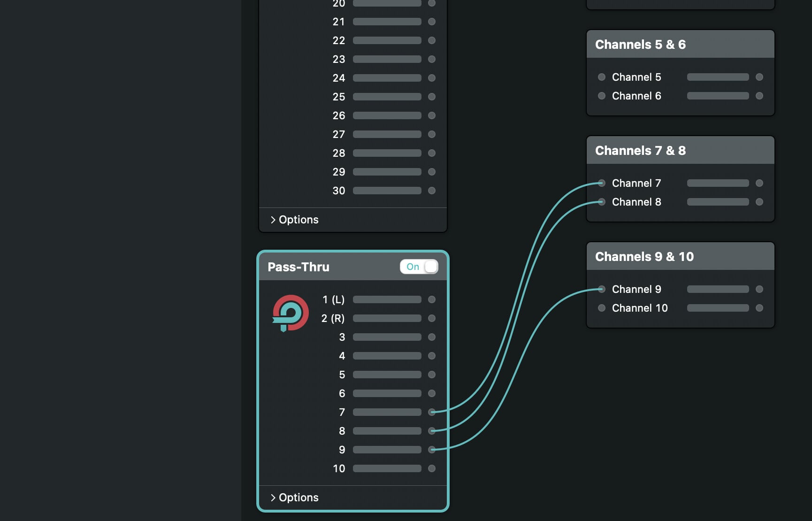Select the Channel 7 input port
The image size is (812, 521).
point(602,183)
